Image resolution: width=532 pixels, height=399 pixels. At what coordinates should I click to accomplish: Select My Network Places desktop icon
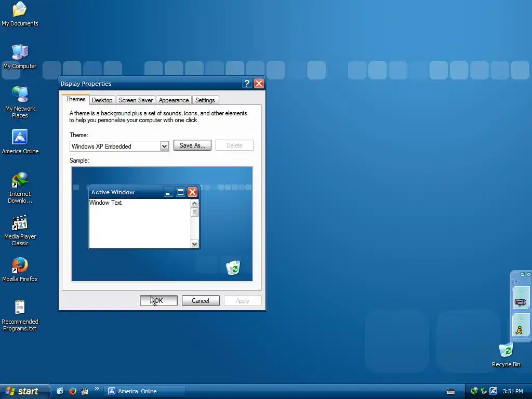(20, 102)
